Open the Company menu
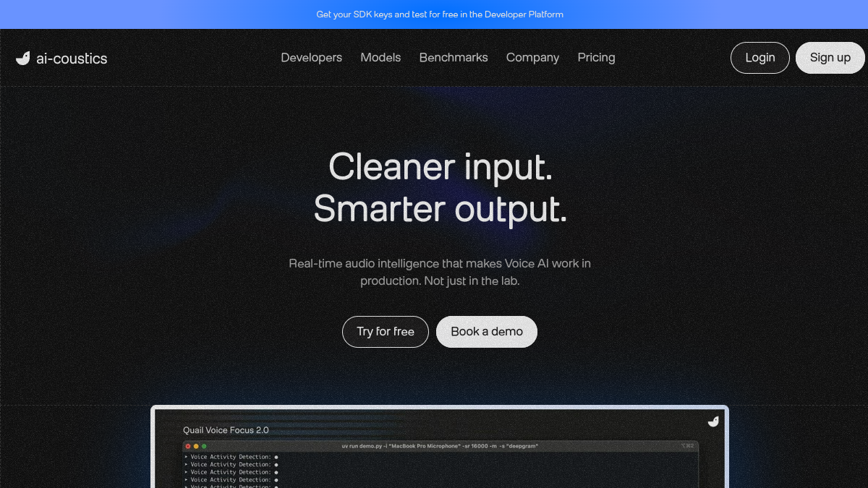The height and width of the screenshot is (488, 868). [x=532, y=57]
